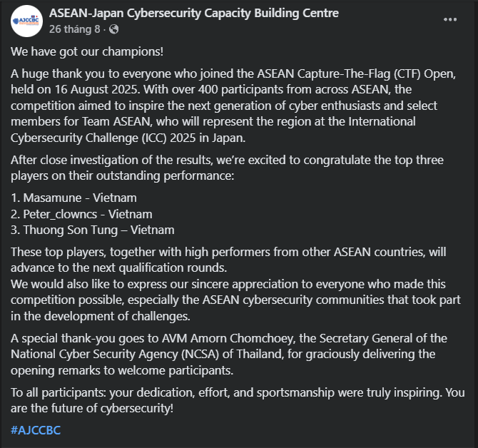Open the post timestamp '26 tháng 8'
The width and height of the screenshot is (478, 448).
(x=74, y=29)
